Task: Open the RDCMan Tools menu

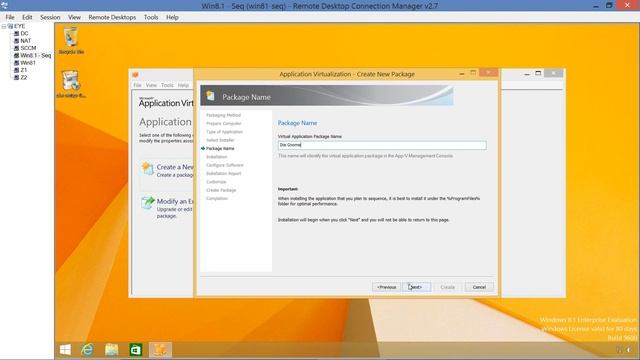Action: click(x=151, y=17)
